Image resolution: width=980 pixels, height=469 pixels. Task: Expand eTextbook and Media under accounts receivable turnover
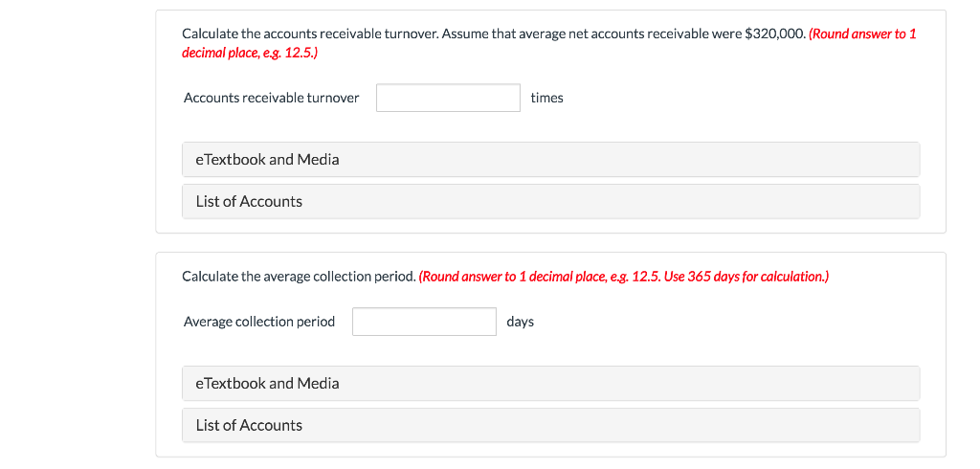tap(550, 160)
